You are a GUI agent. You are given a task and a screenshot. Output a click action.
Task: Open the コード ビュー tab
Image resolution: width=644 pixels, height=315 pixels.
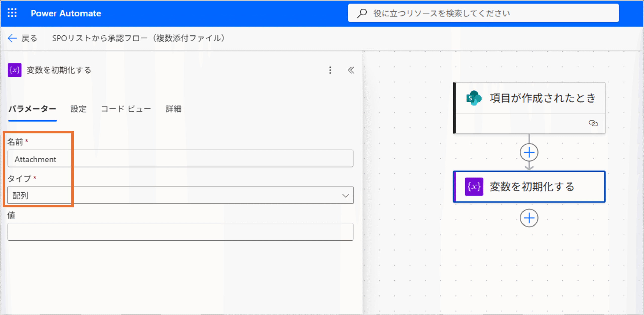coord(126,109)
